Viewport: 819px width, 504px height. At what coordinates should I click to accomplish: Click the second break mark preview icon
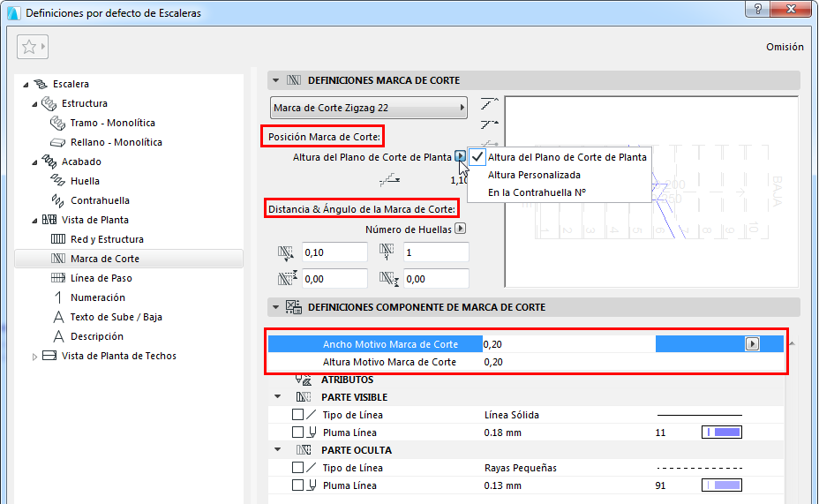pos(490,124)
